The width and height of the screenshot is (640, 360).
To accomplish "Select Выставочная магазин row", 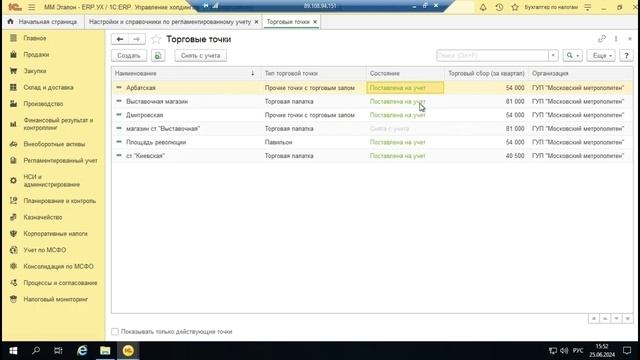I will click(372, 101).
